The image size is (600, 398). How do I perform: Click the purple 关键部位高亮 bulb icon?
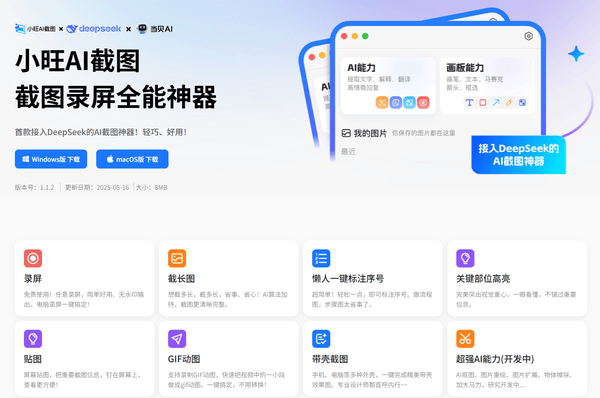[x=465, y=258]
